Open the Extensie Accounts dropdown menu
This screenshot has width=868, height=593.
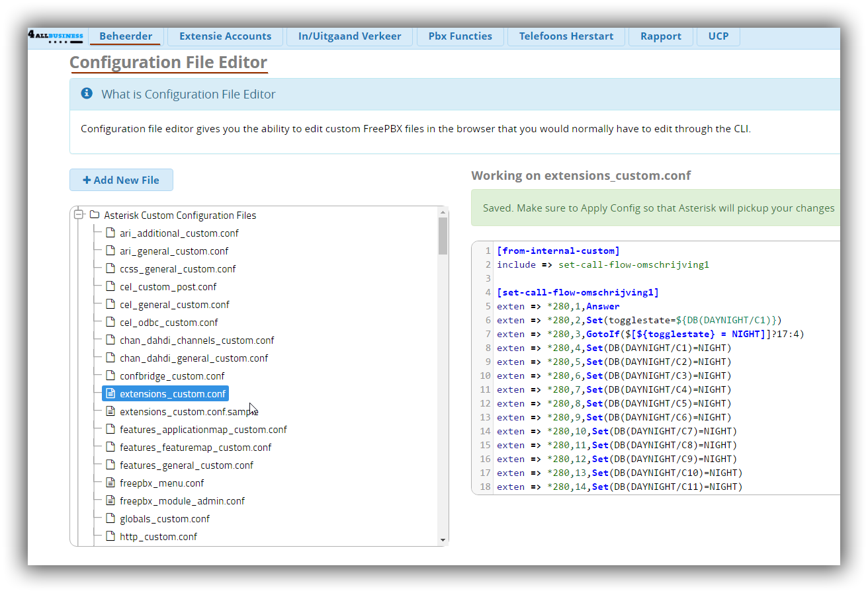point(225,36)
